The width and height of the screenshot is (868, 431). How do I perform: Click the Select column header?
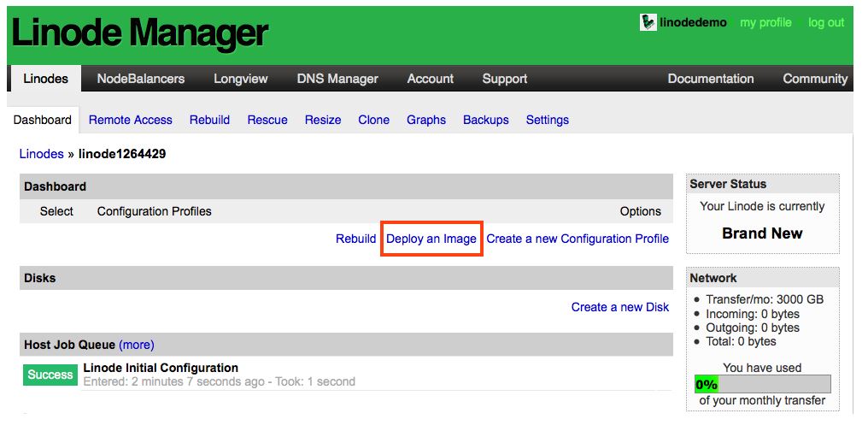(x=56, y=211)
